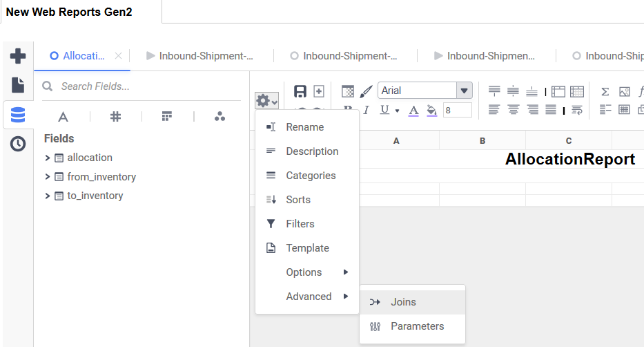
Task: Toggle italic text formatting
Action: [x=367, y=110]
